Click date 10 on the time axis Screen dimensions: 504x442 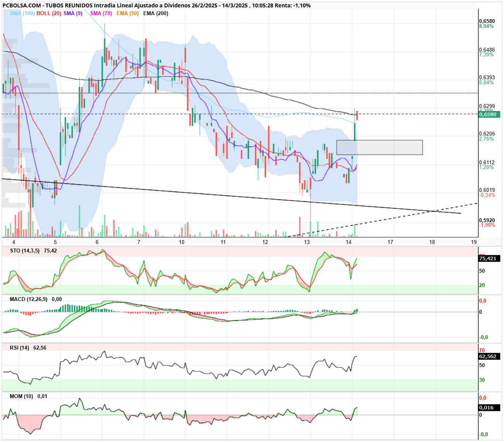pos(182,242)
